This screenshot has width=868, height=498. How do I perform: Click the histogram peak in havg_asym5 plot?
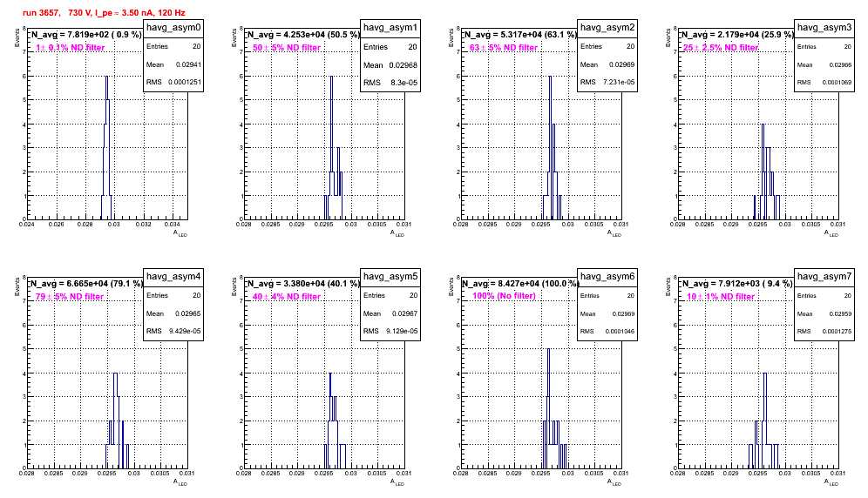330,373
